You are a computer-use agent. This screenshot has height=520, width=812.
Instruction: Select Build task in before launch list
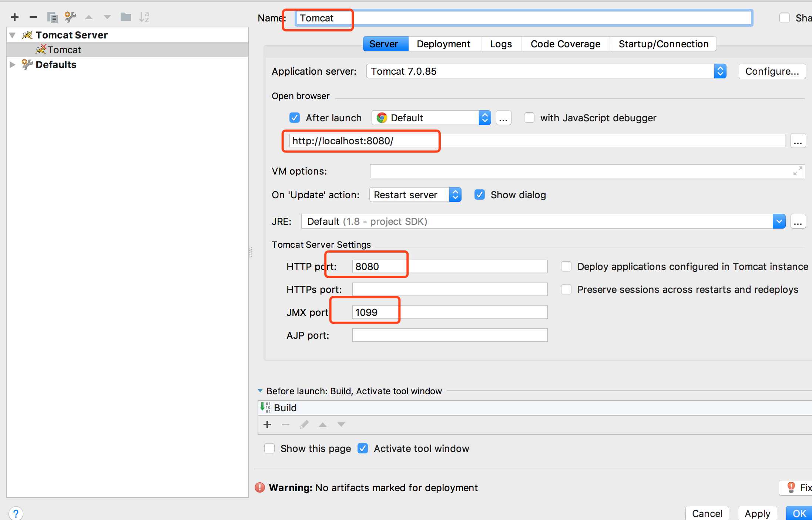point(535,408)
